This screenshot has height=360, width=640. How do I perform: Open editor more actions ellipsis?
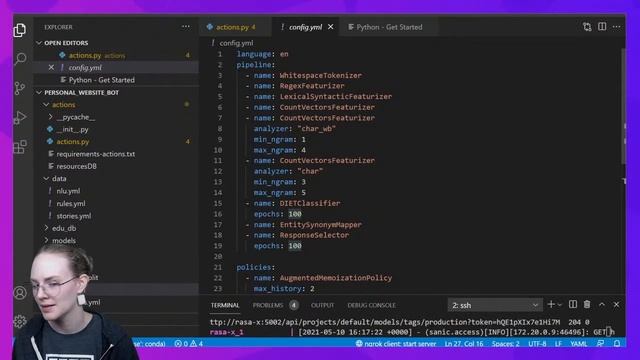pyautogui.click(x=616, y=27)
